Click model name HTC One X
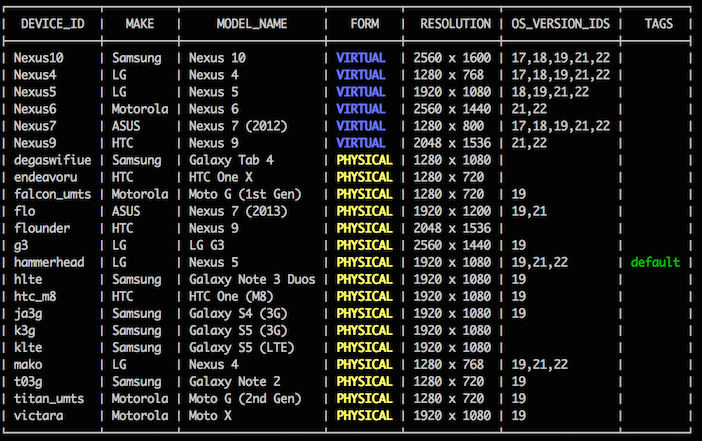The width and height of the screenshot is (702, 441). pos(220,177)
